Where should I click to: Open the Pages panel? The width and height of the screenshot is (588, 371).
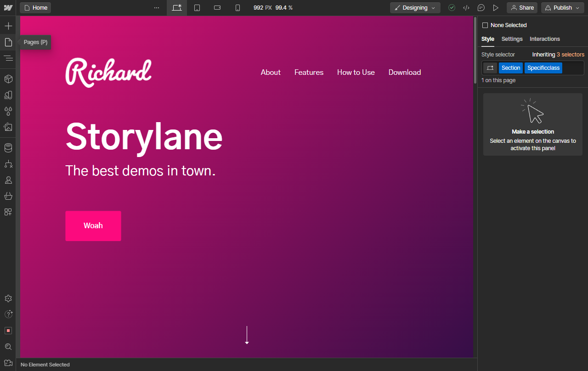pyautogui.click(x=8, y=42)
